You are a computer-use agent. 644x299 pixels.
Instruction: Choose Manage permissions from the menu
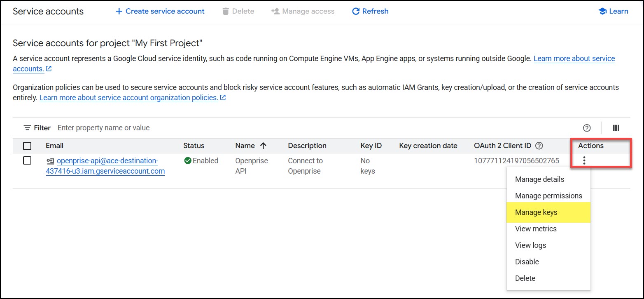[548, 196]
